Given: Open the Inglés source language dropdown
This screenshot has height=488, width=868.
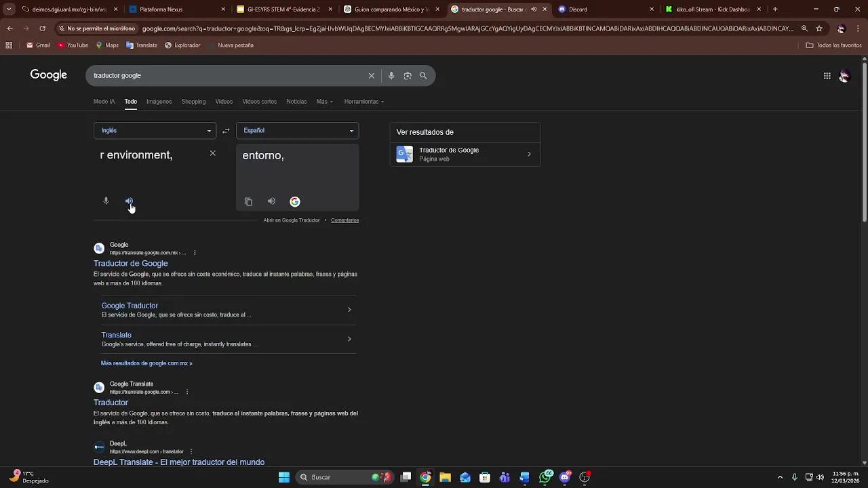Looking at the screenshot, I should tap(155, 131).
